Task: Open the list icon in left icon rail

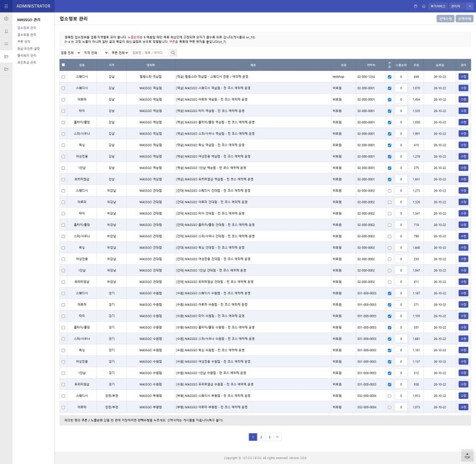Action: 6,44
